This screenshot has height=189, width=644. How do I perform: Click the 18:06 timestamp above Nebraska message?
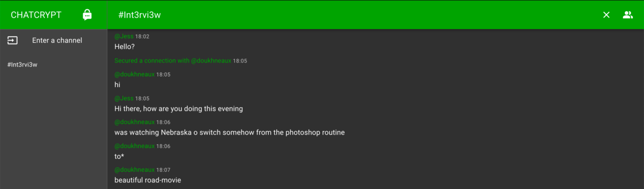coord(164,122)
